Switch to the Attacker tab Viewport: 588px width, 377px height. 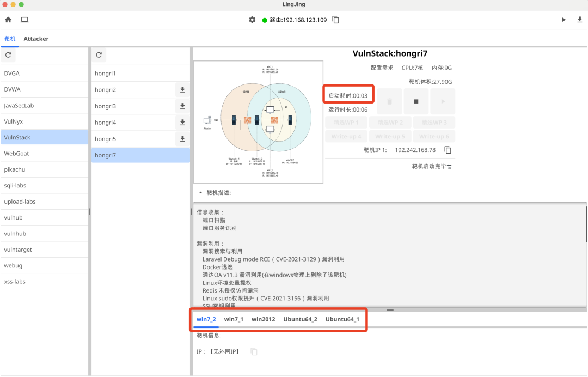[36, 39]
